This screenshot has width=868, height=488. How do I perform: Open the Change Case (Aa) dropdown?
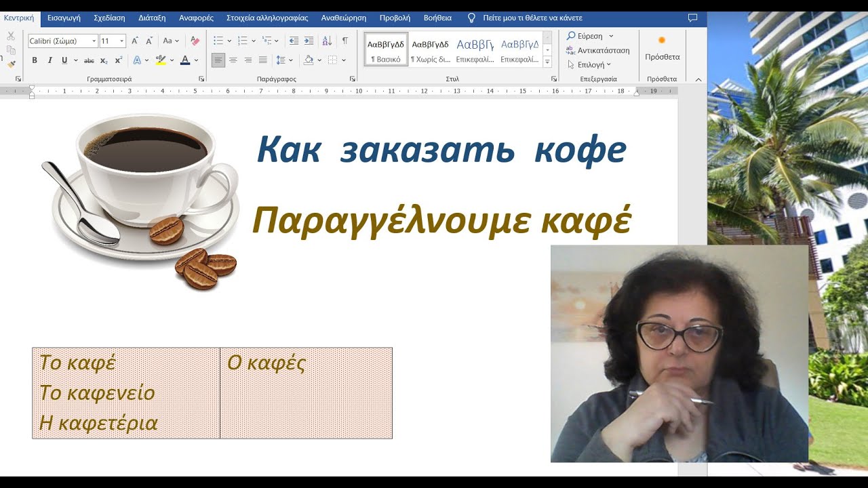(x=171, y=41)
